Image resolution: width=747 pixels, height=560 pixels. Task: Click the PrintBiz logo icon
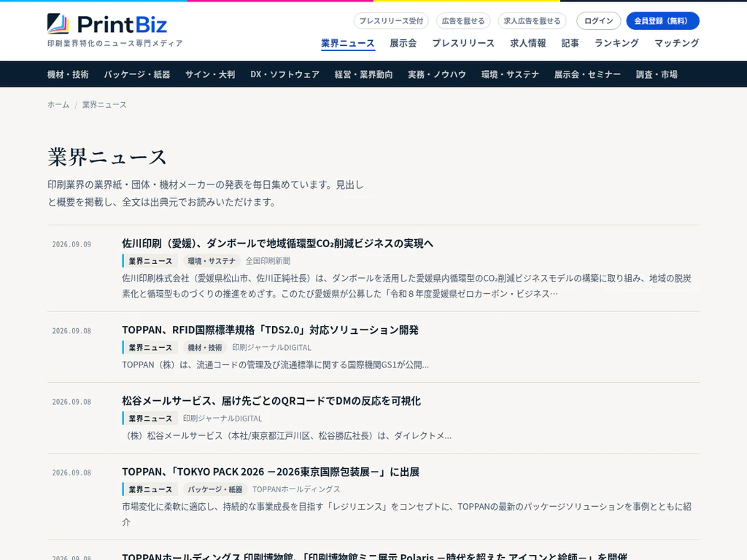58,24
